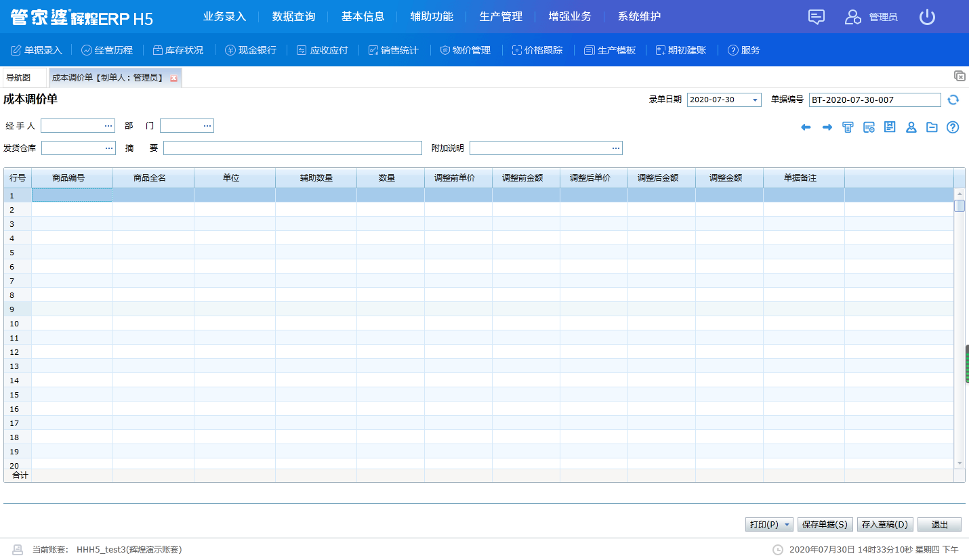Open 应收应付 toolbar shortcut
969x560 pixels.
tap(323, 50)
